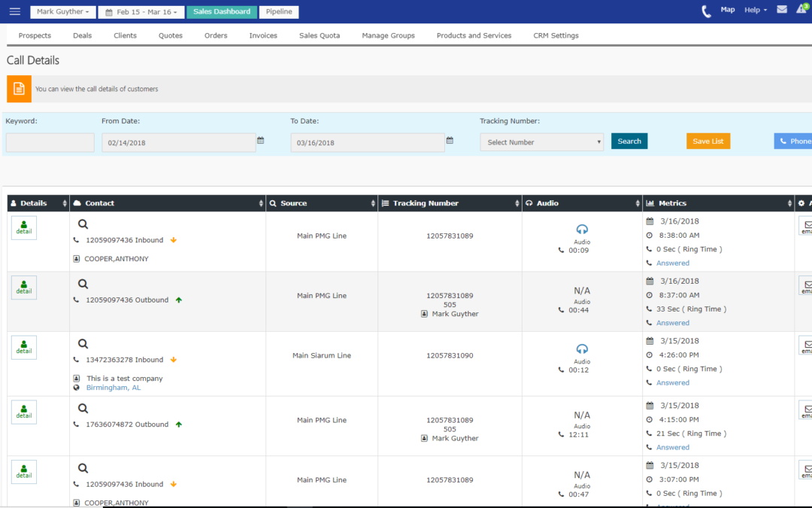This screenshot has width=812, height=508.
Task: Click detail icon for first call row
Action: [24, 227]
